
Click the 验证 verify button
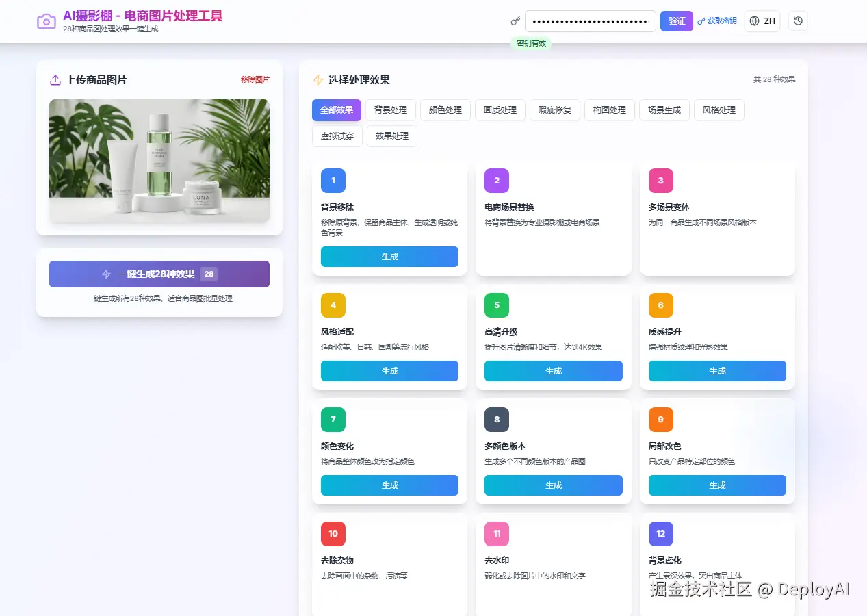[677, 21]
